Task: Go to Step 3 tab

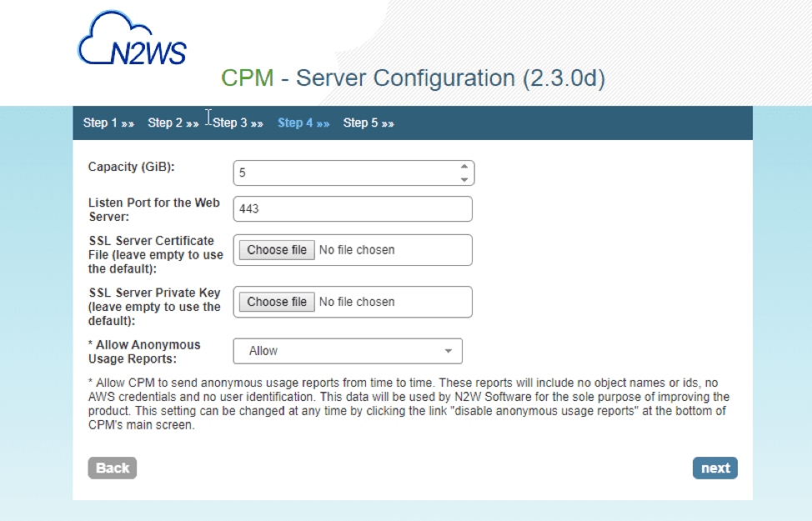Action: [238, 123]
